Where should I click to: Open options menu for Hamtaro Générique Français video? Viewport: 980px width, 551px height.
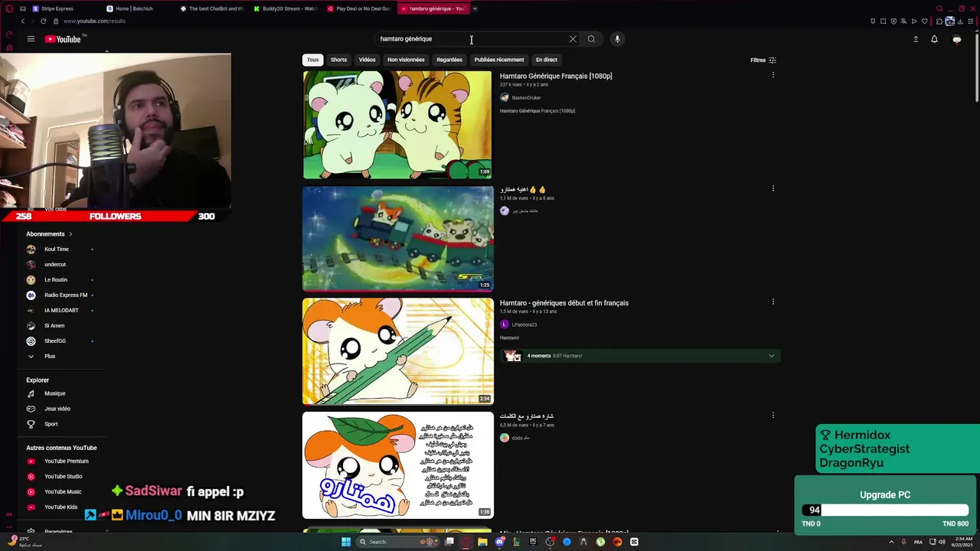(x=773, y=75)
